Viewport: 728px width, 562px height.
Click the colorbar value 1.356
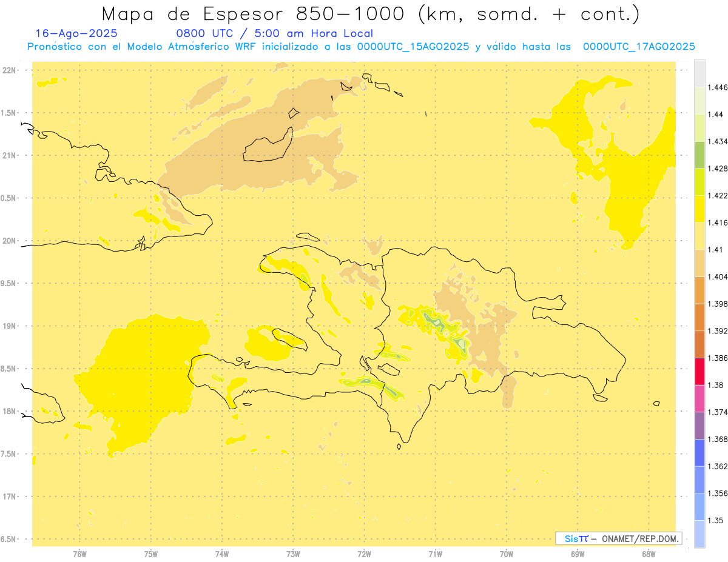[x=718, y=493]
